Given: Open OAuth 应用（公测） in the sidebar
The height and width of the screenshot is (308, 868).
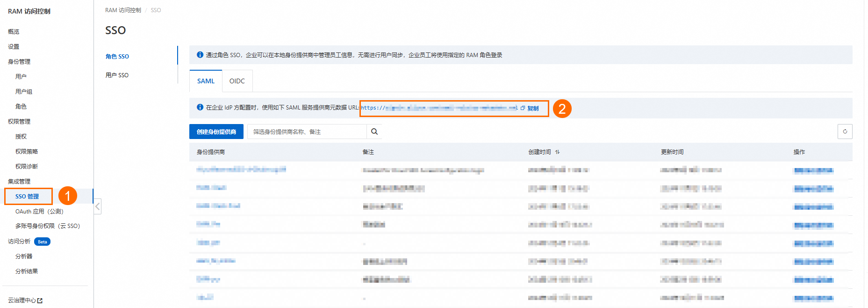Looking at the screenshot, I should point(39,212).
